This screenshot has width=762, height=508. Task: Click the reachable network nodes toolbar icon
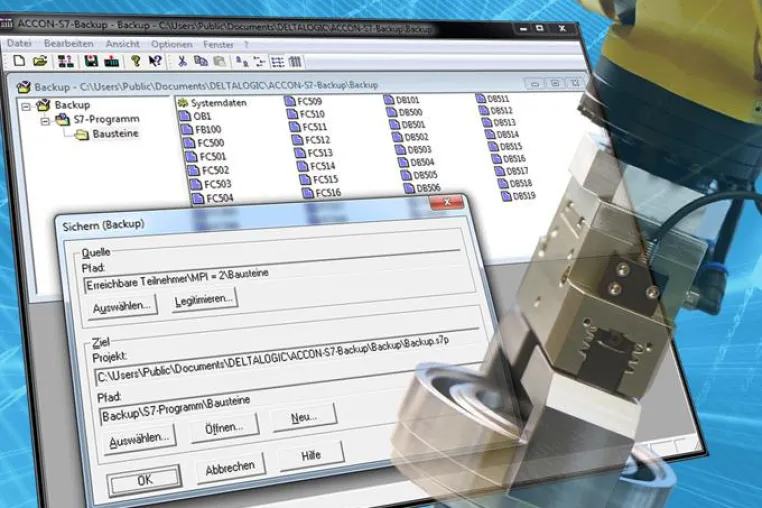click(x=66, y=61)
